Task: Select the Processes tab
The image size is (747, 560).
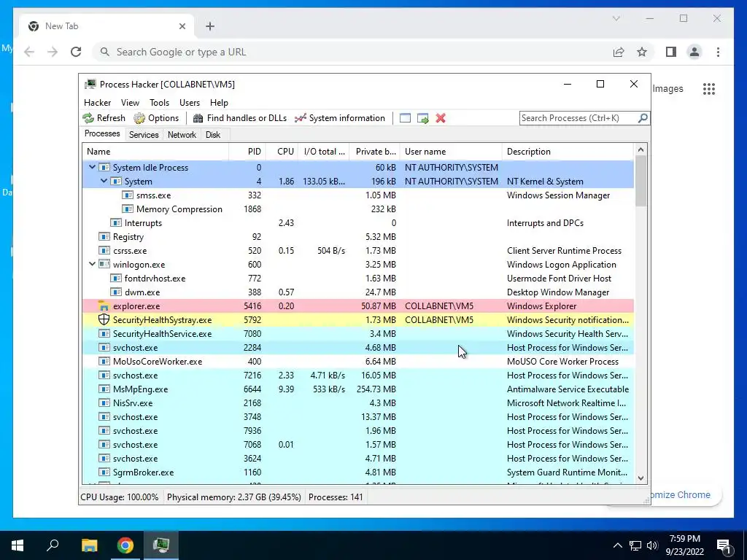Action: [102, 134]
